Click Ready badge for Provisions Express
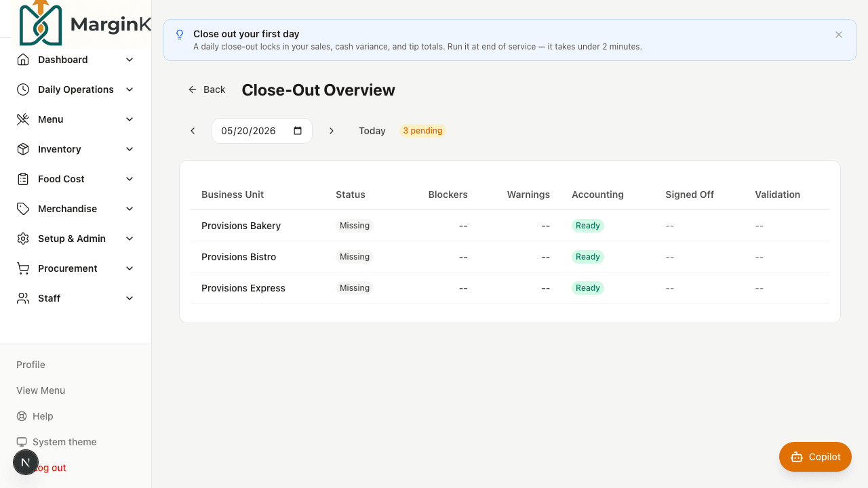The image size is (868, 488). click(588, 288)
